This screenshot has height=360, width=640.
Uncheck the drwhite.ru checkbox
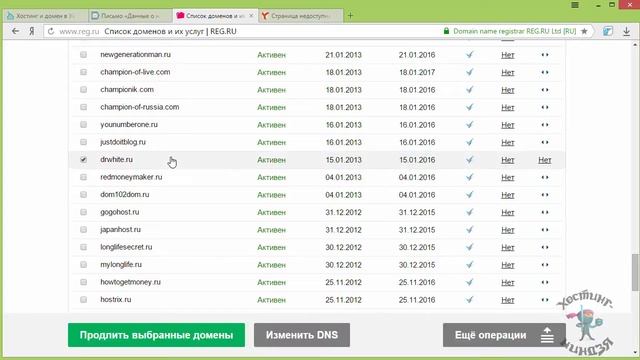[x=83, y=160]
